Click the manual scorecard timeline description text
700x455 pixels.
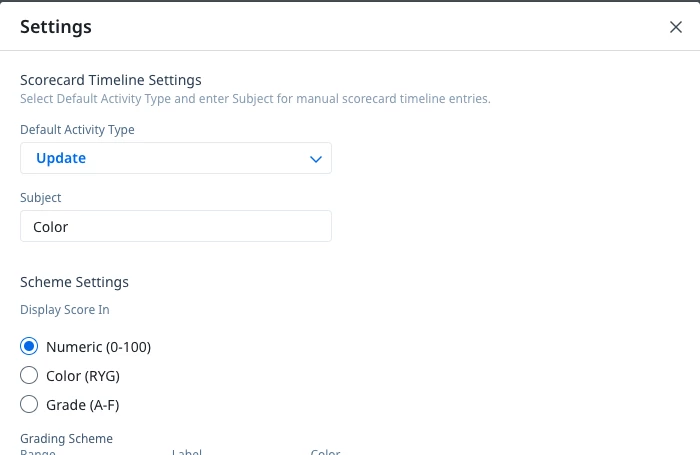tap(255, 99)
